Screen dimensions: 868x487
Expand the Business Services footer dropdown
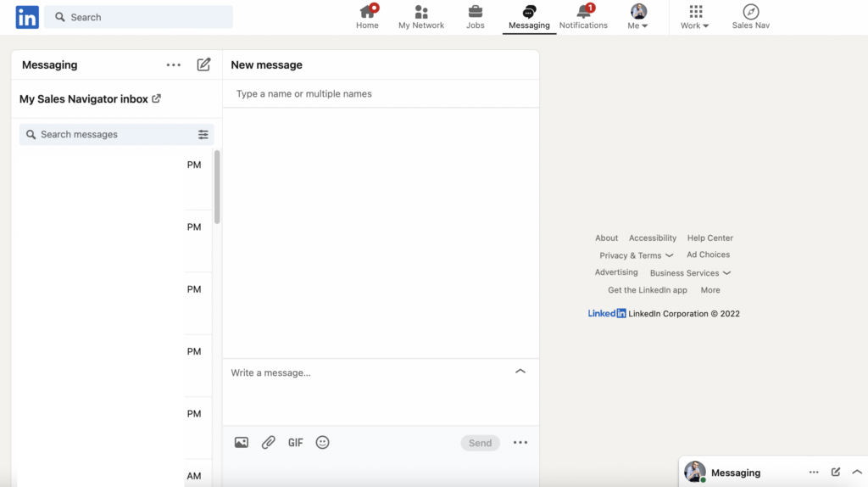690,273
